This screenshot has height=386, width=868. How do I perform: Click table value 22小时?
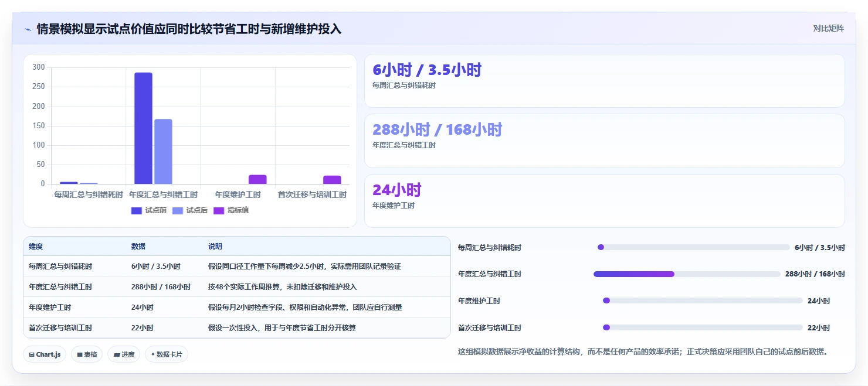143,328
